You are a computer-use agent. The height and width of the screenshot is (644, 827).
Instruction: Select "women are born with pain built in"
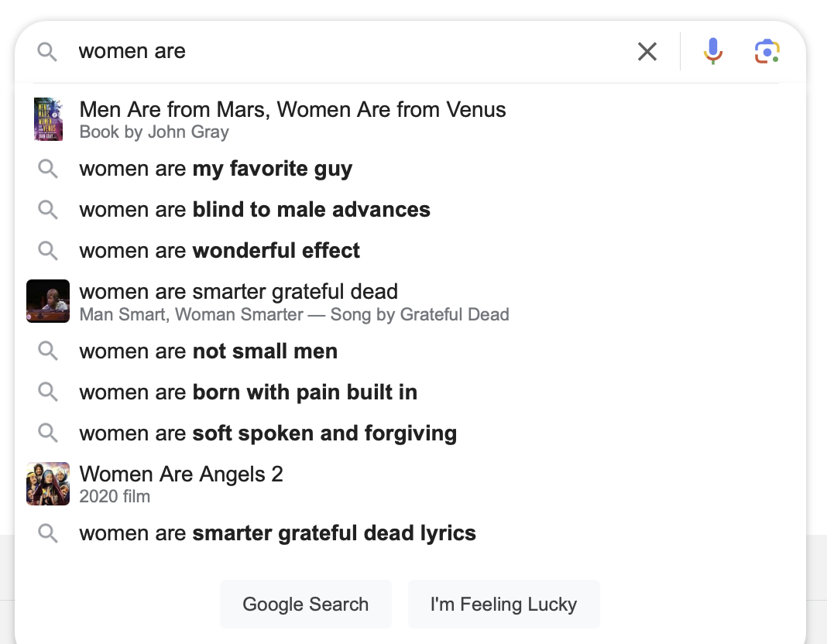coord(248,392)
